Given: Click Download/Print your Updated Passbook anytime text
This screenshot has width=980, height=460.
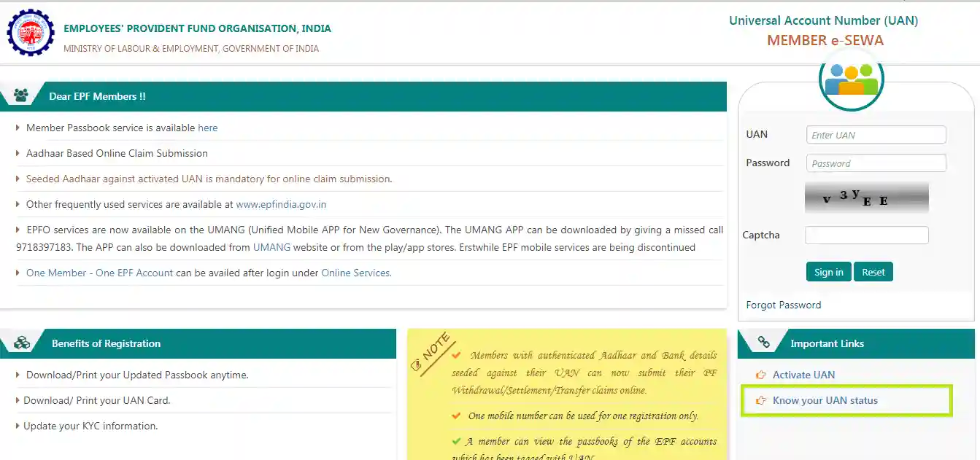Looking at the screenshot, I should click(x=137, y=375).
